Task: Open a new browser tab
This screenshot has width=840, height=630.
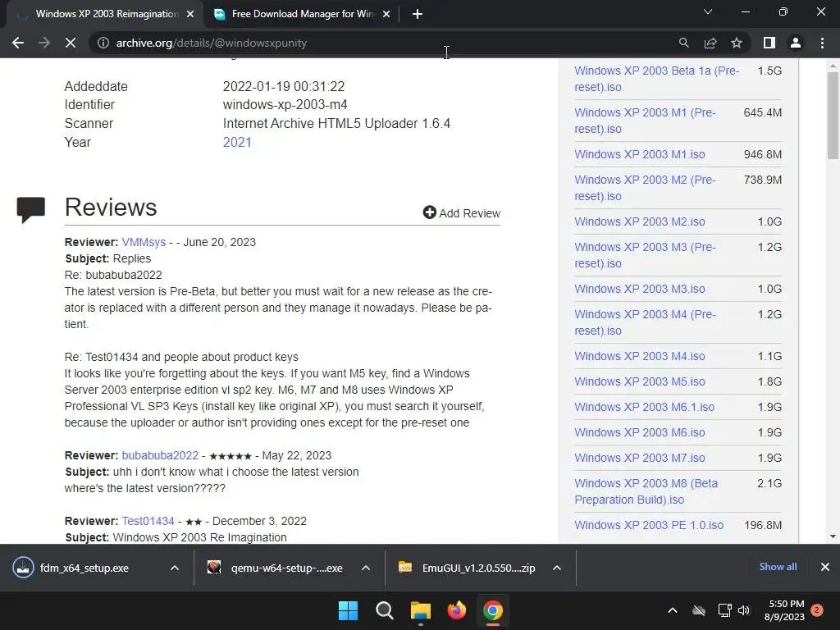Action: pos(418,14)
